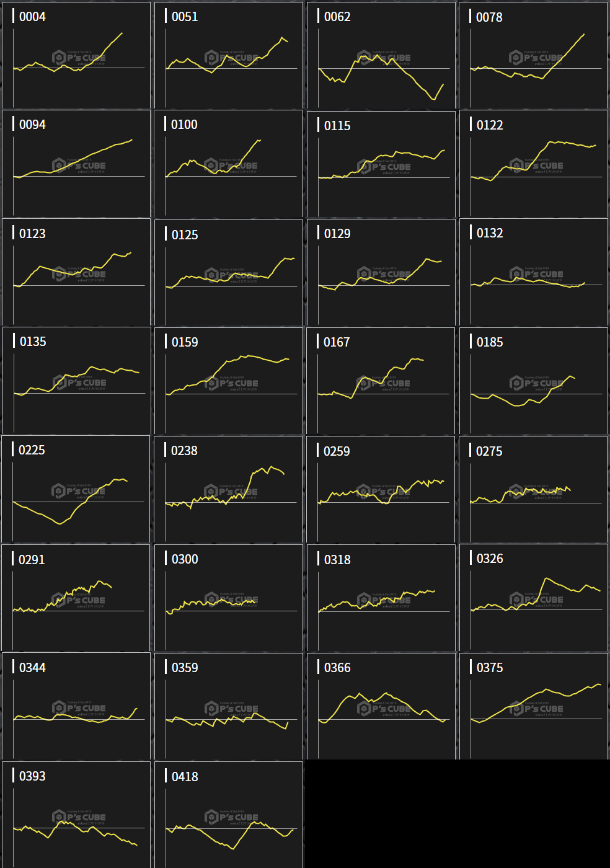Select chart 0094
This screenshot has height=868, width=610.
click(x=76, y=164)
